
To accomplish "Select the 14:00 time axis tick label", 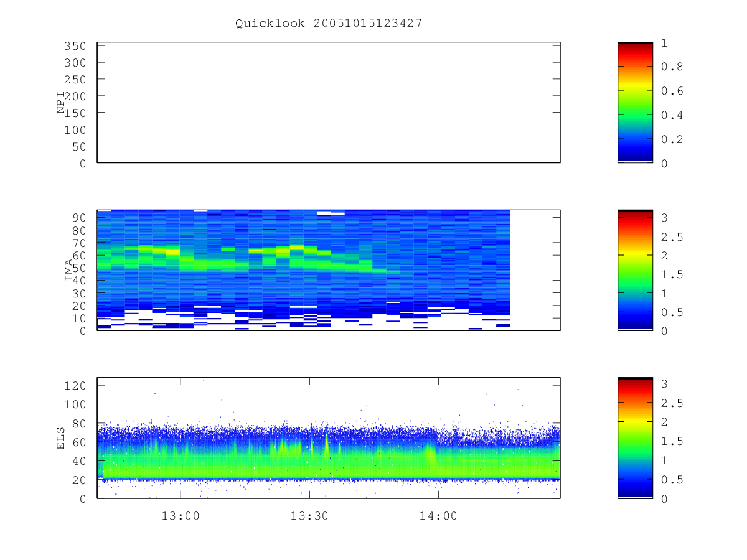I will [438, 516].
